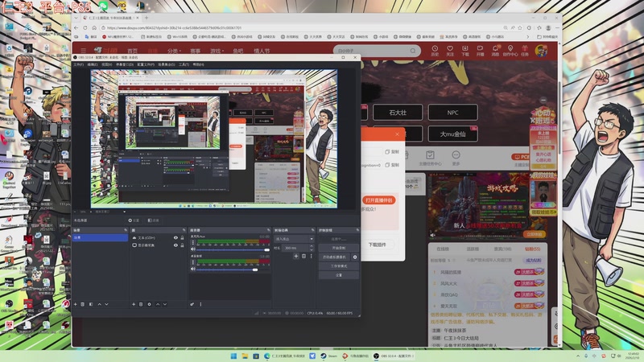
Task: Open microphone/Aux channel options three-dots
Action: click(x=193, y=243)
